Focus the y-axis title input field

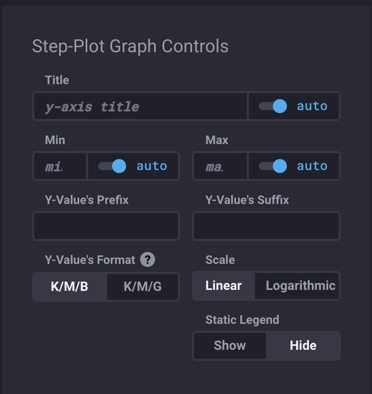[x=140, y=106]
